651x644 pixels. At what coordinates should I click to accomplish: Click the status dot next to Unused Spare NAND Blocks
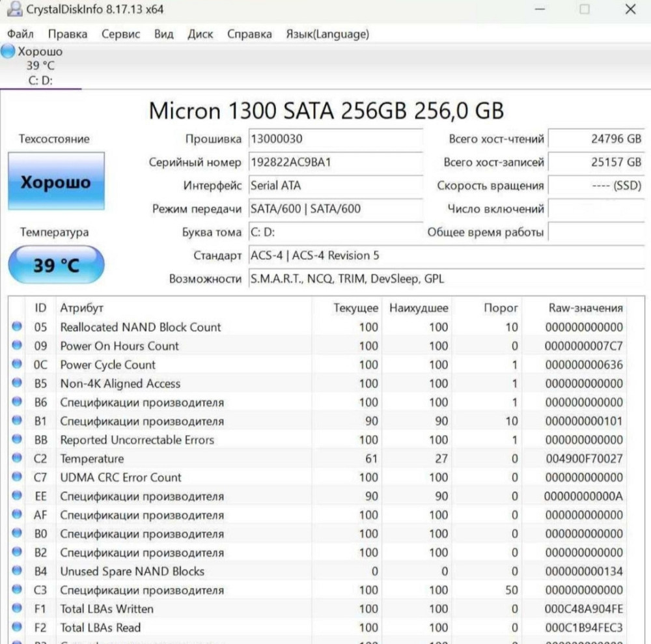coord(16,571)
